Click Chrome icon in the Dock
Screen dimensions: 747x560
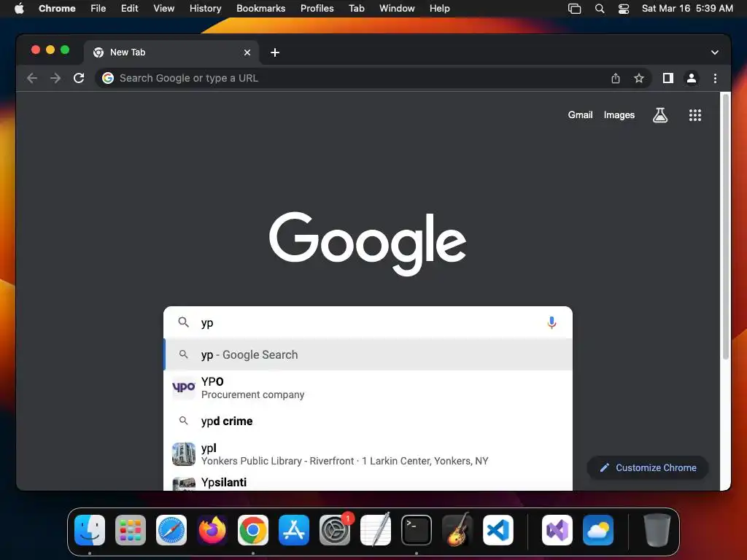click(253, 530)
